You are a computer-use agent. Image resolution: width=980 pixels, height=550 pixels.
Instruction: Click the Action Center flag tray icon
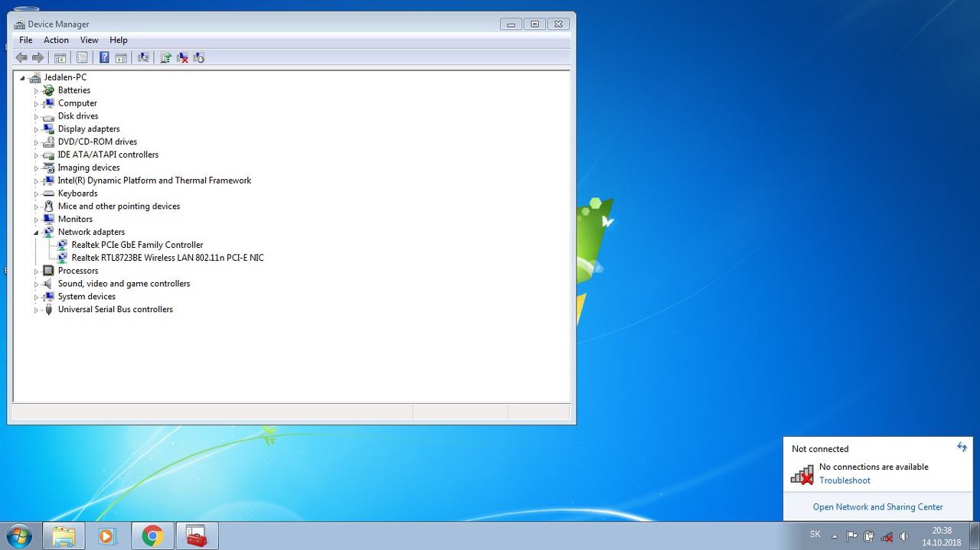point(851,536)
